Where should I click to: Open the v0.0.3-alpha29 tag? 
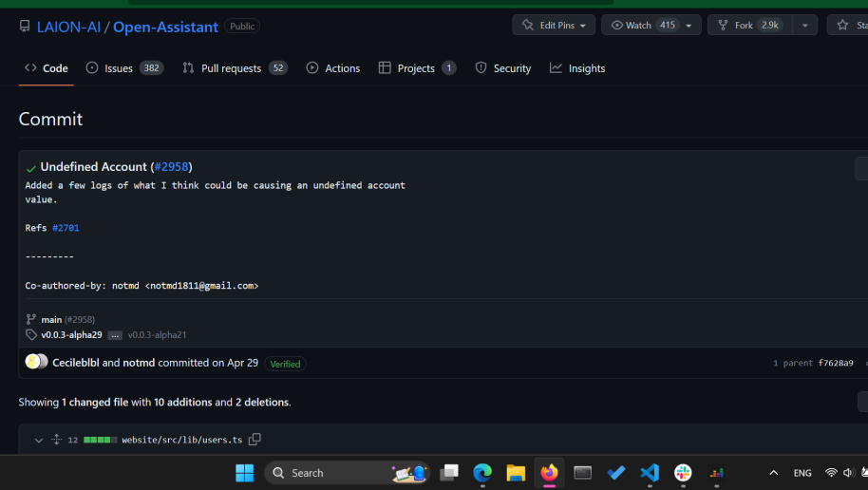[x=71, y=334]
